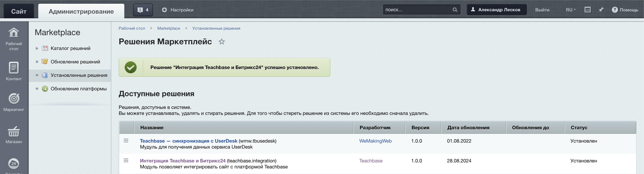Open the Маркетинг sidebar target icon
Viewport: 644px width, 174px height.
tap(14, 99)
